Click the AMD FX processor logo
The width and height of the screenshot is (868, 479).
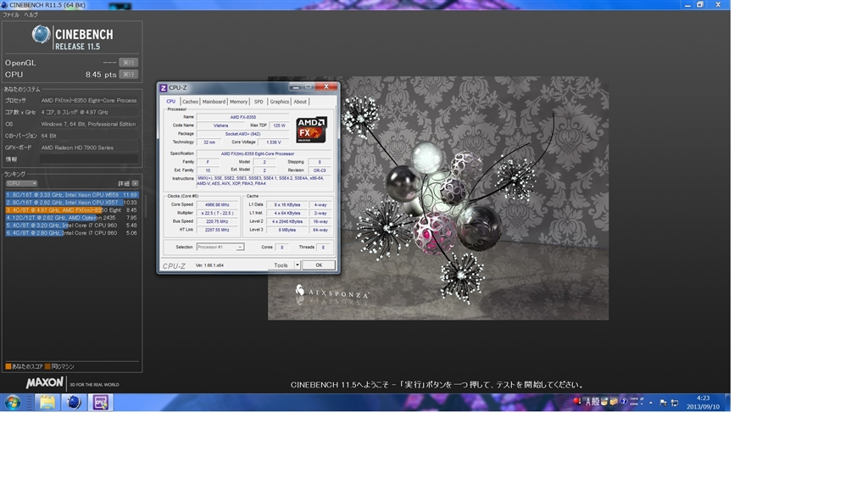311,129
